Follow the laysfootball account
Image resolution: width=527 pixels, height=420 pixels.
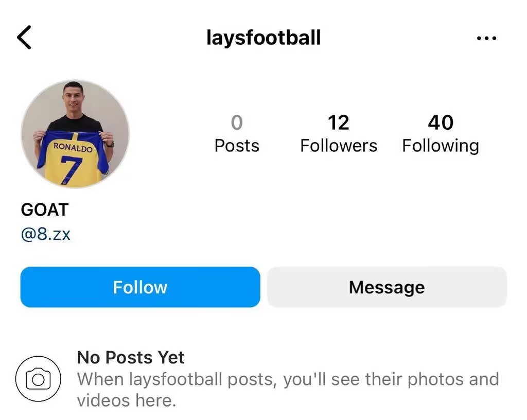click(x=140, y=287)
